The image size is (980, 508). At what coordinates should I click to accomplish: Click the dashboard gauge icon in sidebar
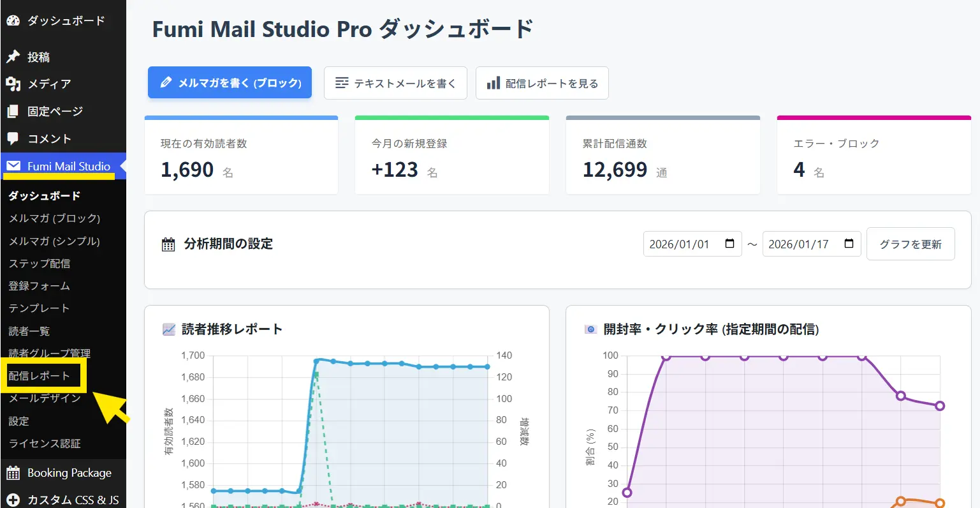pyautogui.click(x=13, y=20)
